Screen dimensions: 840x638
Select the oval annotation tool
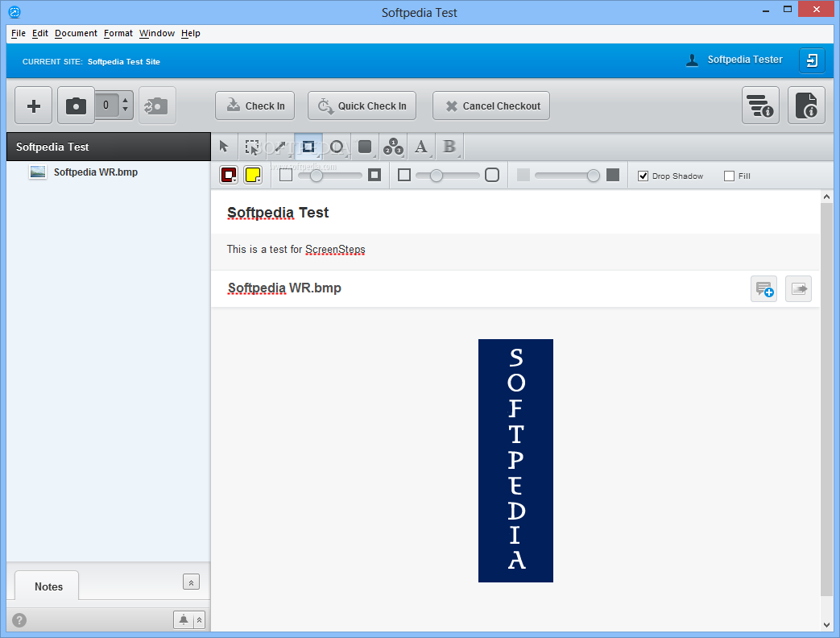coord(337,147)
